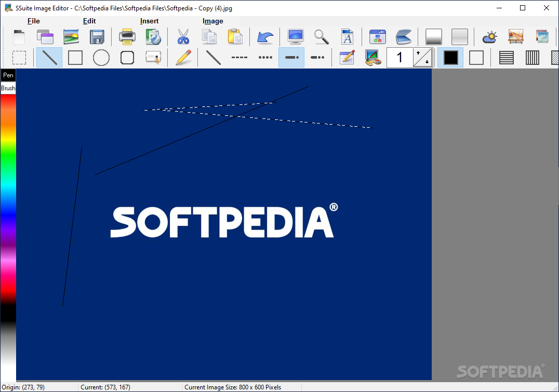Viewport: 559px width, 392px height.
Task: Select the pencil freehand tool
Action: pyautogui.click(x=183, y=58)
